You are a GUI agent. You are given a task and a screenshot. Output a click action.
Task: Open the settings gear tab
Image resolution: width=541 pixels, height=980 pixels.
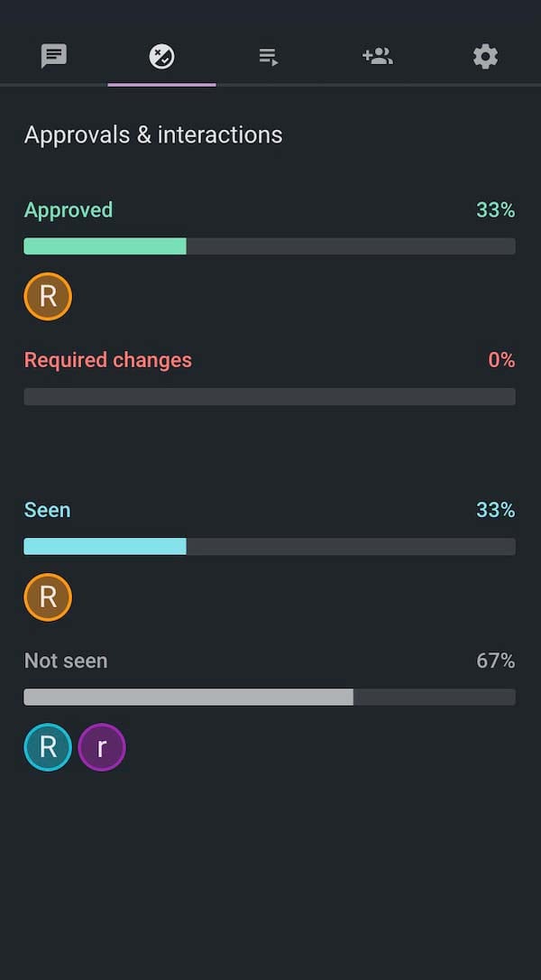click(x=485, y=57)
